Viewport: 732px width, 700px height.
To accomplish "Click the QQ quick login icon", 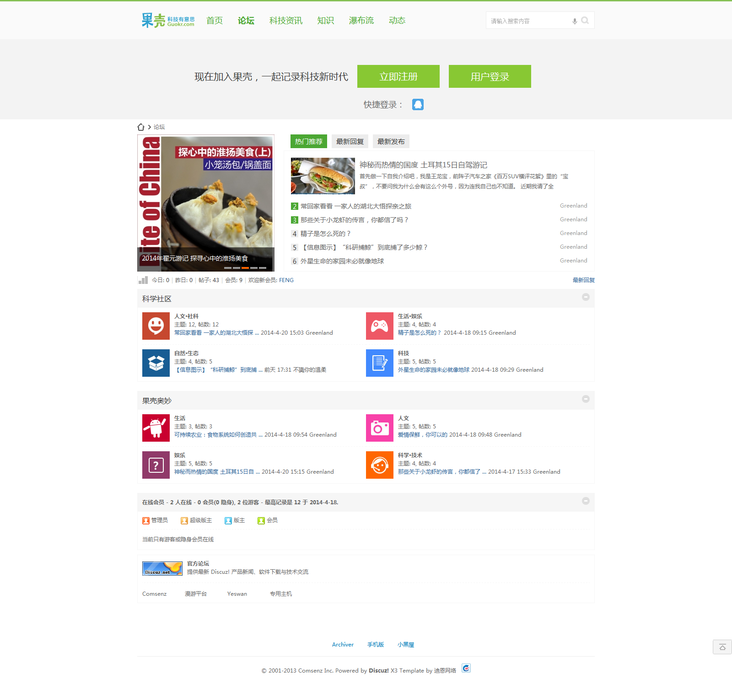I will point(418,105).
